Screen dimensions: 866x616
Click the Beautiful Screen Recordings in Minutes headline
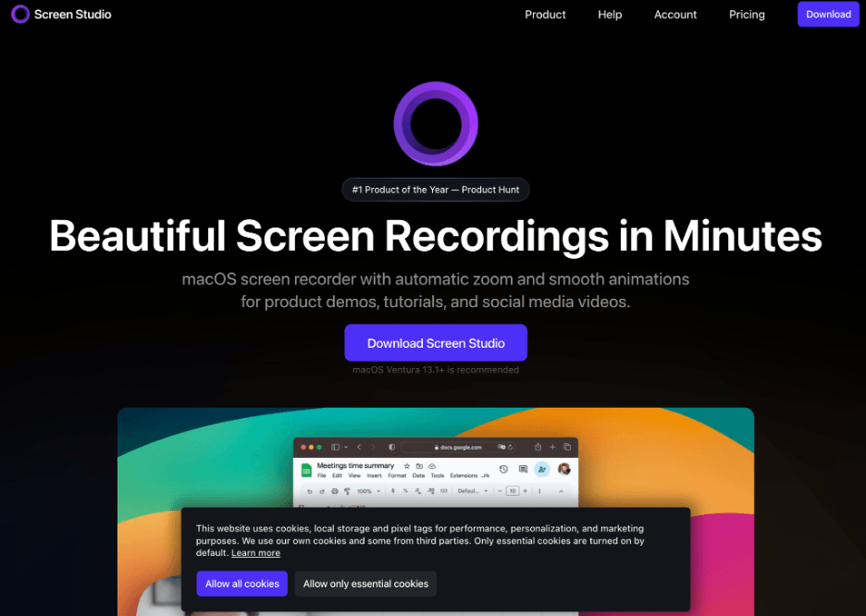click(436, 236)
